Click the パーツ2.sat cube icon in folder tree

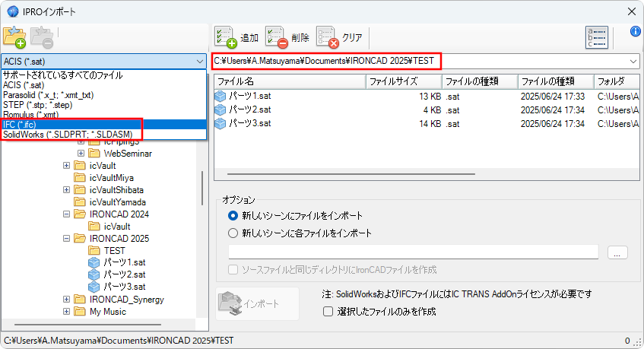pos(94,274)
